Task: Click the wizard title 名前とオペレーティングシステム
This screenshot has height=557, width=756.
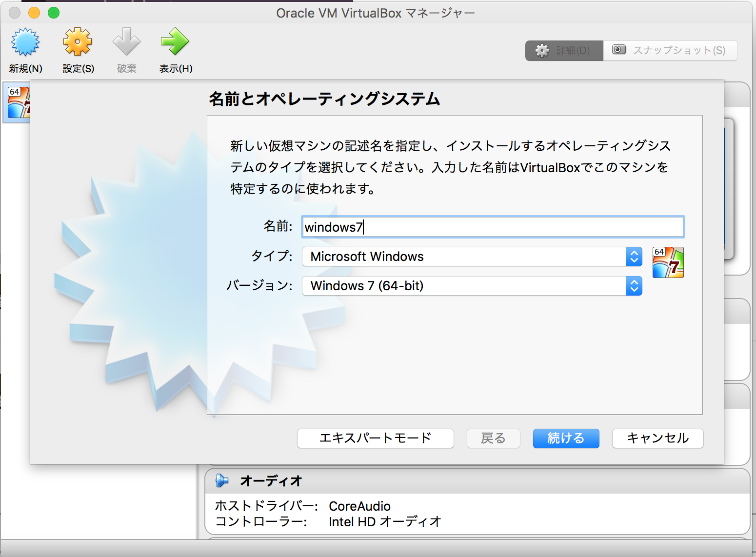Action: point(324,99)
